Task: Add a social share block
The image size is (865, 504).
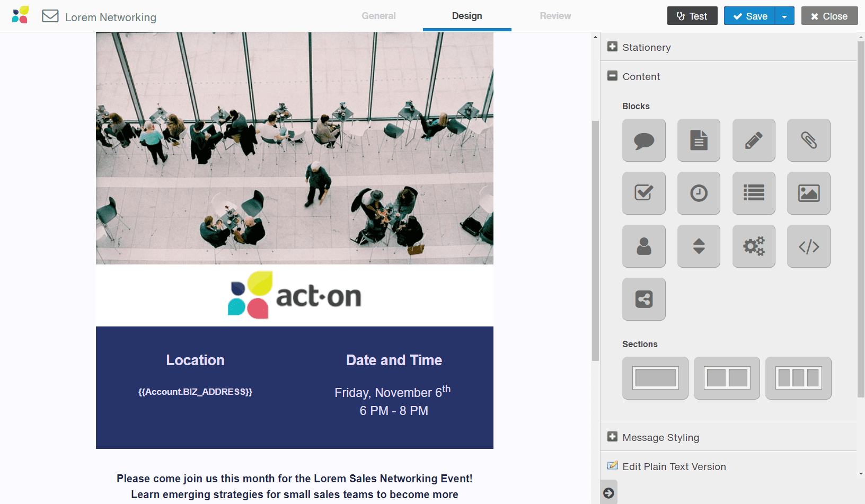Action: pos(643,299)
